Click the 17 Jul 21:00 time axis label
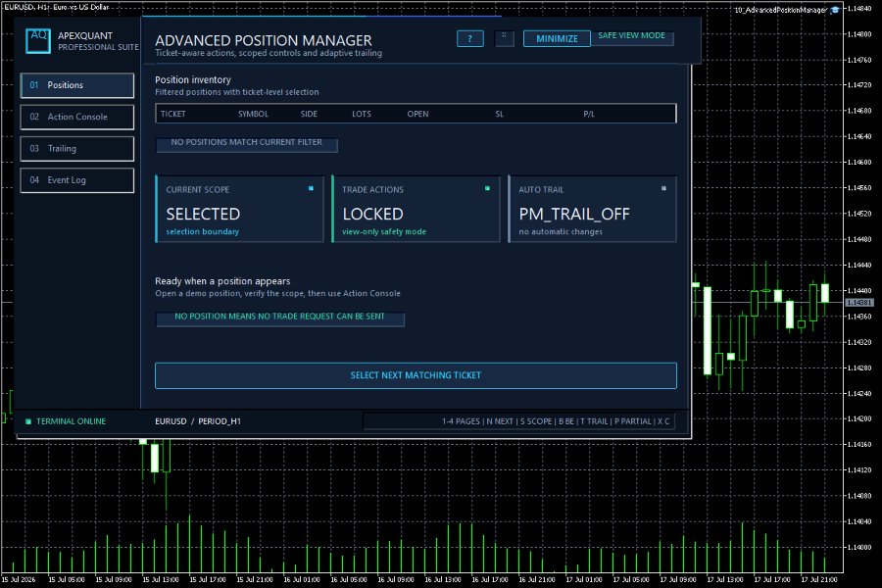Viewport: 882px width, 588px height. 819,579
